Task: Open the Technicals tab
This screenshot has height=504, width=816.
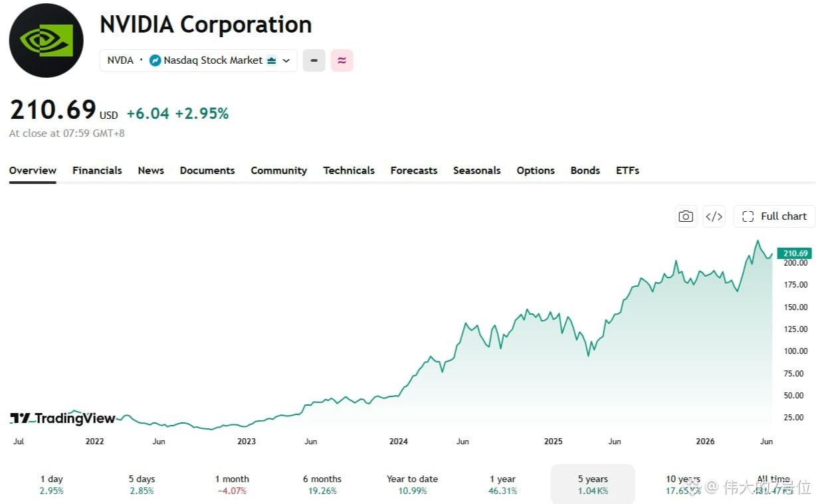Action: tap(349, 171)
